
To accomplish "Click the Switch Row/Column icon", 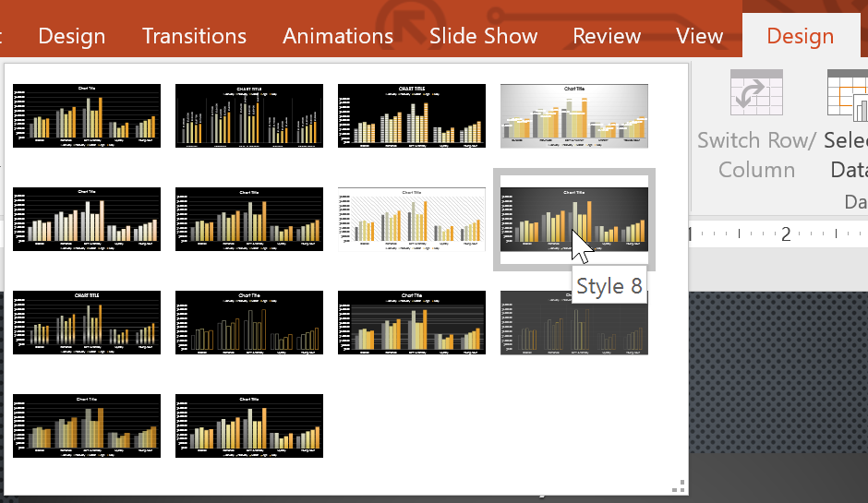I will (x=756, y=93).
